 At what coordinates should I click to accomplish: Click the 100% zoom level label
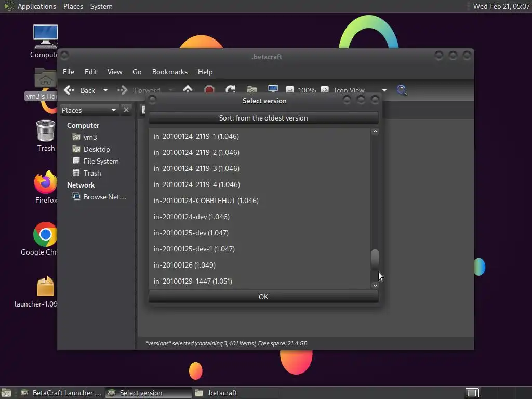click(x=307, y=90)
